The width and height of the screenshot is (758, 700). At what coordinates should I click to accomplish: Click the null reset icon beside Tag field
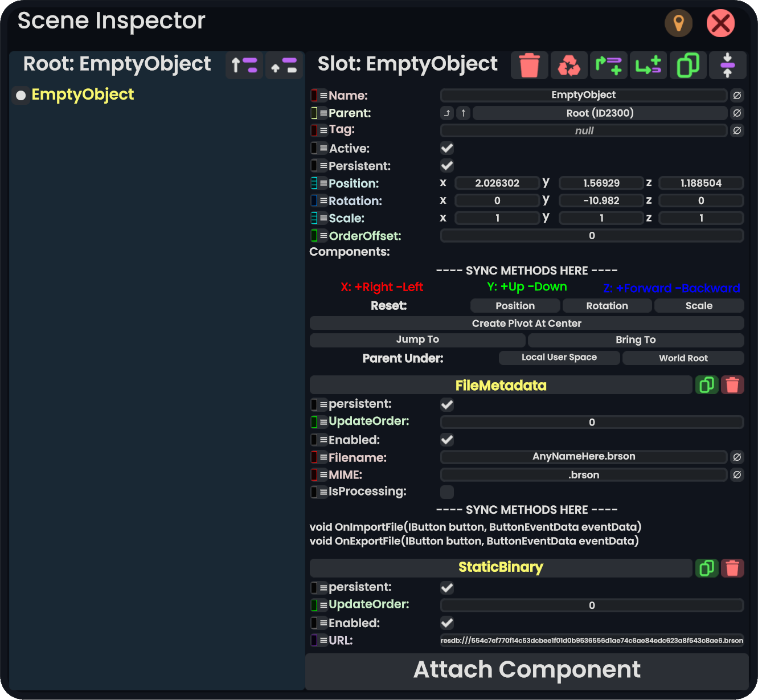(x=737, y=130)
